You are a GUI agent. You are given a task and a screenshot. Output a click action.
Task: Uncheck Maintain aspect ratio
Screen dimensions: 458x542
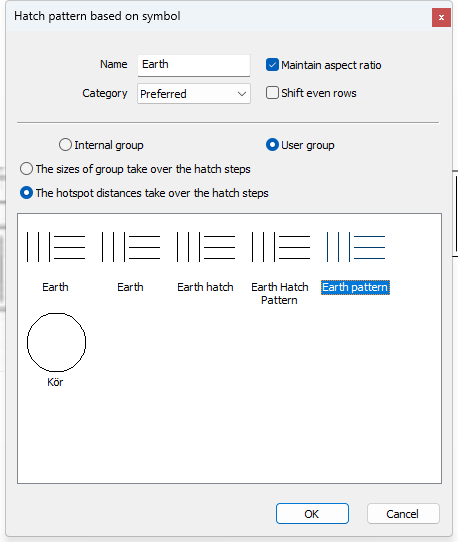click(272, 65)
